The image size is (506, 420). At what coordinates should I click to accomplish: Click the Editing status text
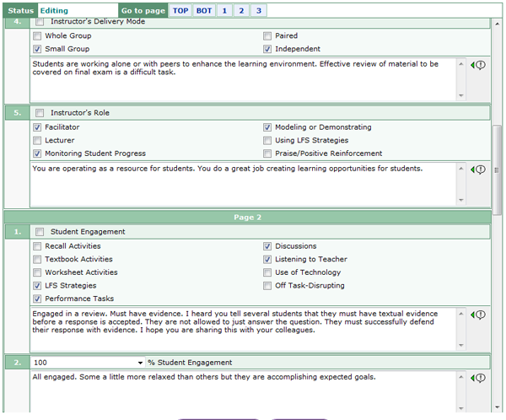[54, 11]
